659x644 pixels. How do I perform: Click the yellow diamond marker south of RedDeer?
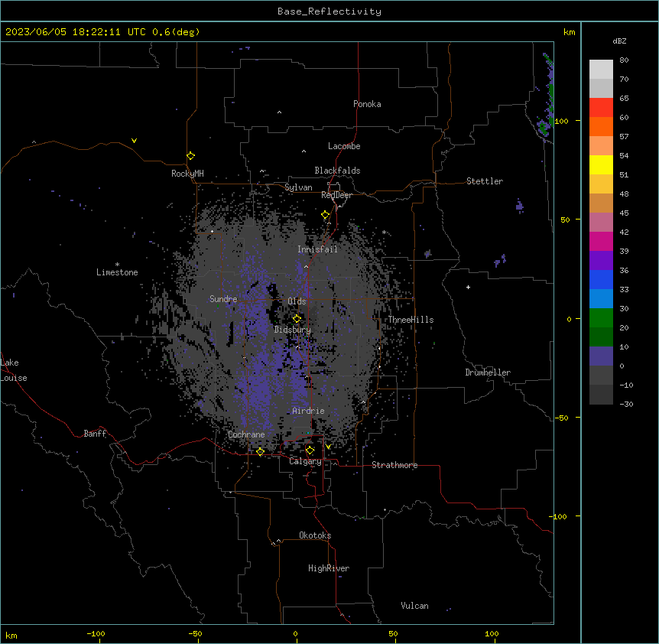pos(326,215)
